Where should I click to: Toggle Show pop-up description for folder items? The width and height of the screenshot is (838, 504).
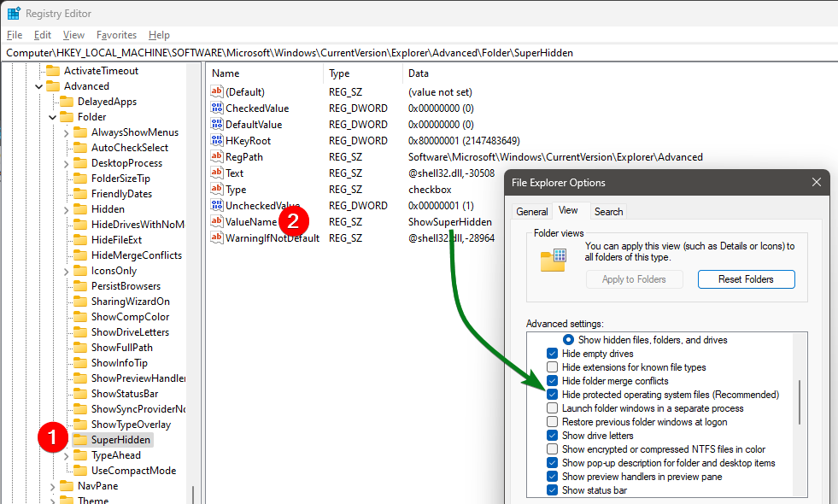[552, 462]
